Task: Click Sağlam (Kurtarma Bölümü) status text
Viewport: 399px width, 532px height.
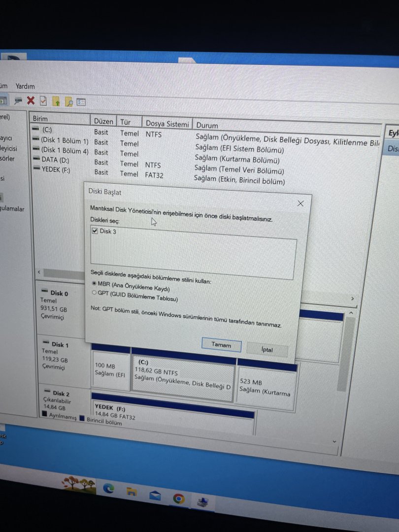Action: (237, 159)
